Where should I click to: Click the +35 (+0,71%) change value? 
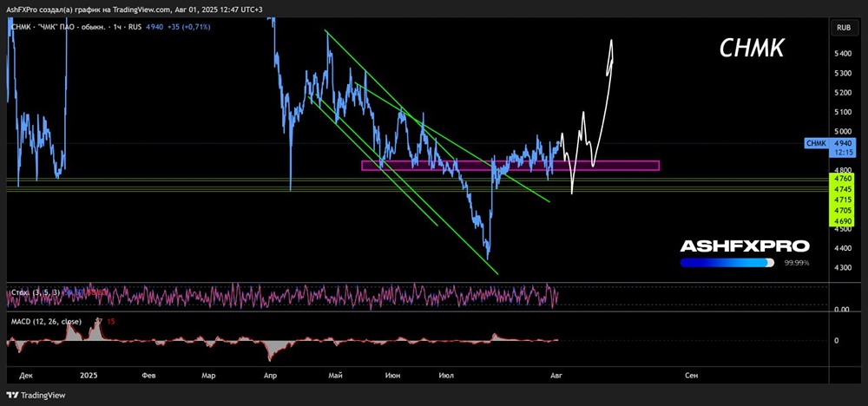click(x=189, y=27)
